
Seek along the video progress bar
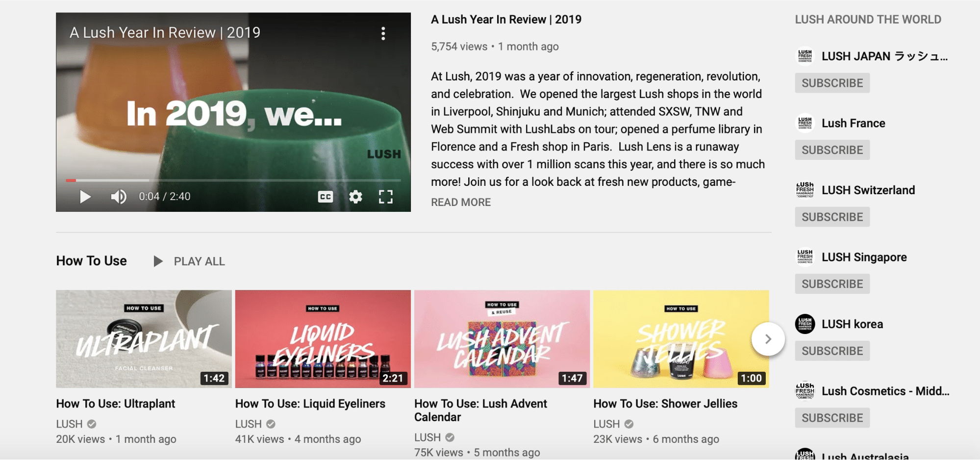point(233,180)
